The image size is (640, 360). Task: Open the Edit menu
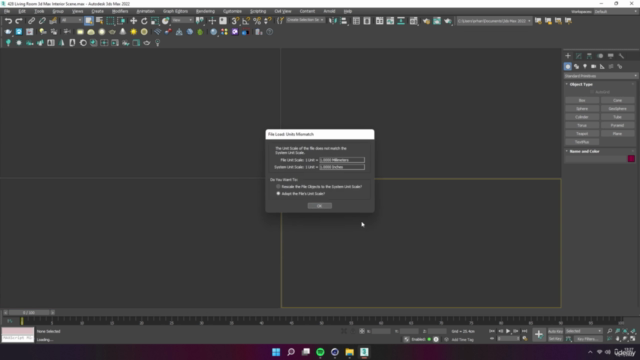(x=22, y=11)
